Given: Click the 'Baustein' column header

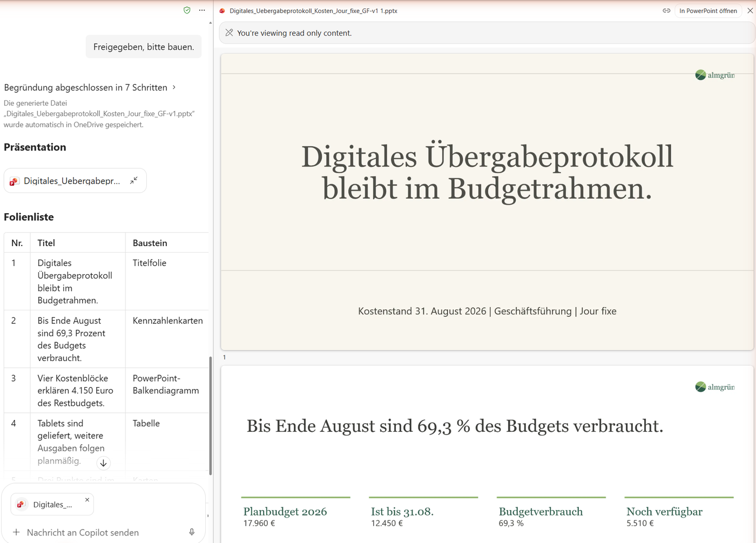Looking at the screenshot, I should [167, 243].
